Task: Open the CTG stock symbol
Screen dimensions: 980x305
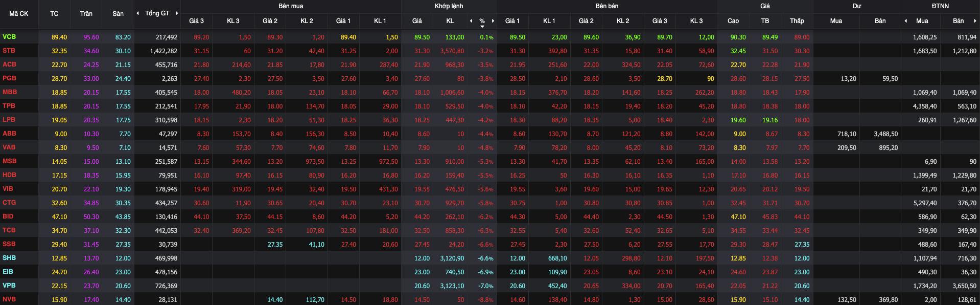Action: pyautogui.click(x=9, y=203)
